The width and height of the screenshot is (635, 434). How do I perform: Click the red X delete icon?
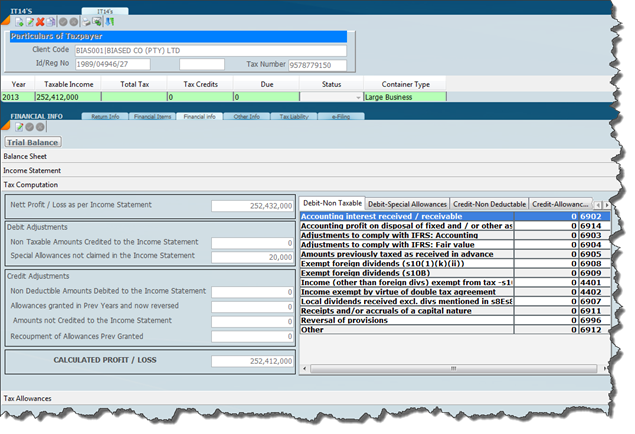pos(39,21)
